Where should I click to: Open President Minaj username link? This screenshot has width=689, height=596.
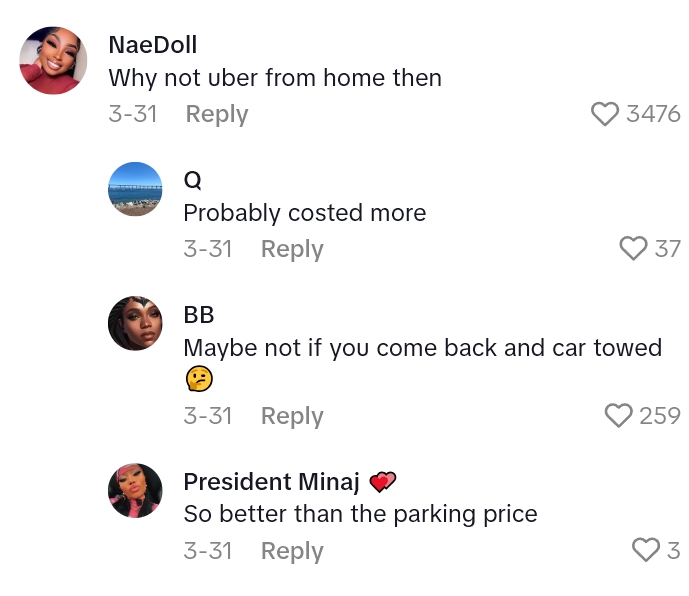pos(271,482)
